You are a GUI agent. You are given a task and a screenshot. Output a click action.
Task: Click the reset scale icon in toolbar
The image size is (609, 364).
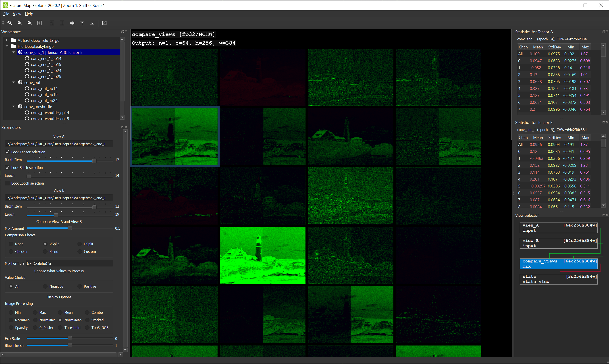(52, 23)
